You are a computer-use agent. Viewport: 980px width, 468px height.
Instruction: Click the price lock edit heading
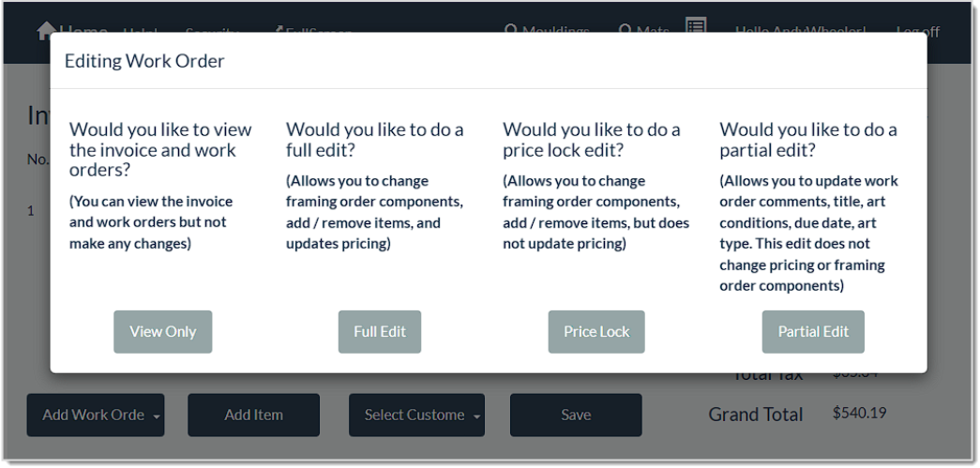coord(592,140)
